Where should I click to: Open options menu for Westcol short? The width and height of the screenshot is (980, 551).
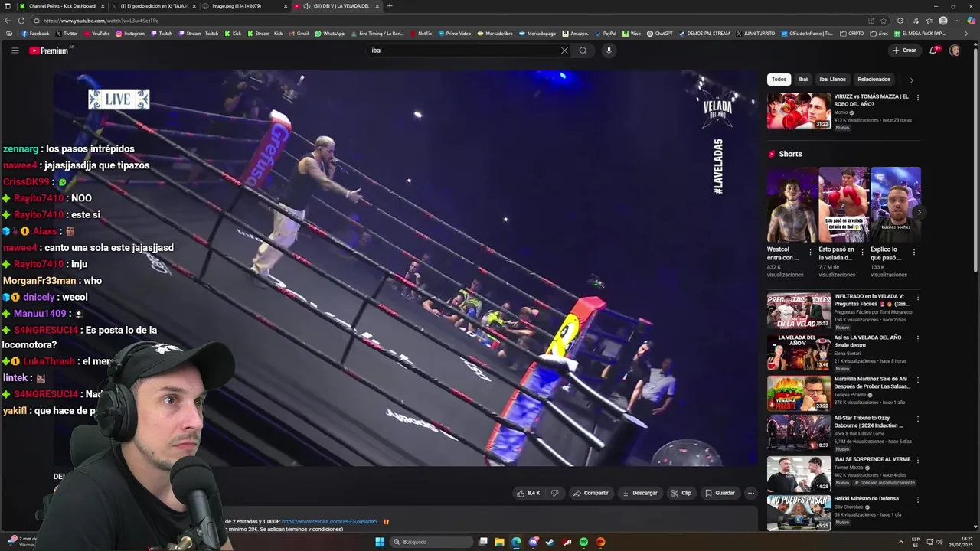tap(810, 252)
